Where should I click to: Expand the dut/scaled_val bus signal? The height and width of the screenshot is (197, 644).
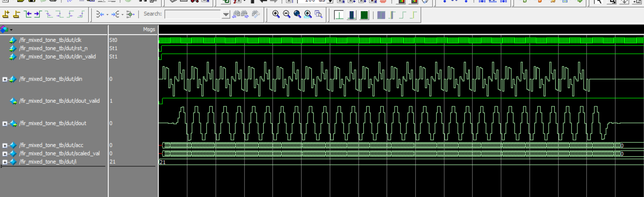click(x=5, y=154)
